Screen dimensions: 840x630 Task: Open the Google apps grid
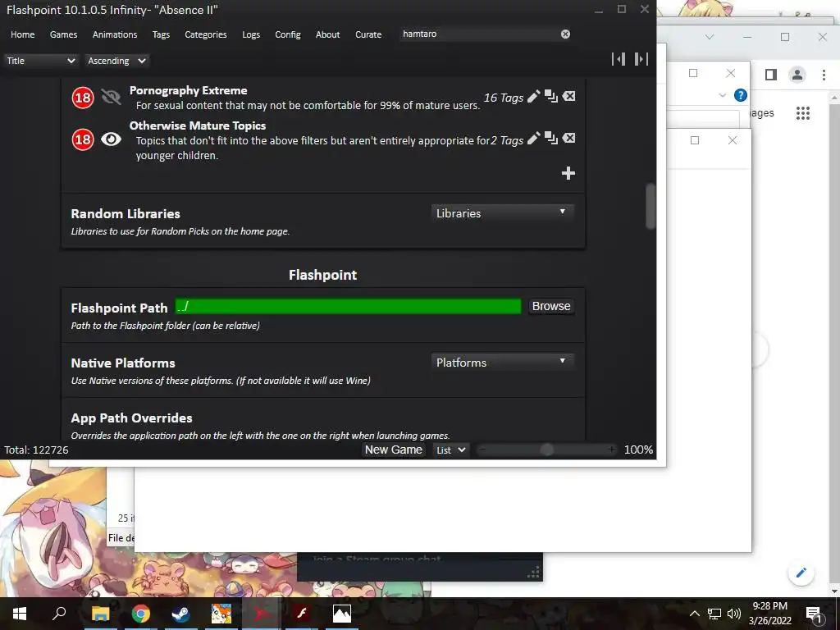pos(803,113)
